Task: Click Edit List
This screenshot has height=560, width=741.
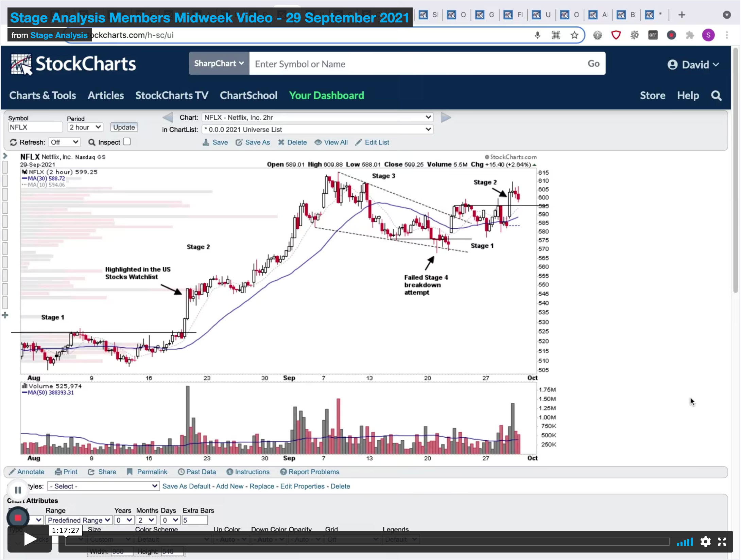Action: point(372,142)
